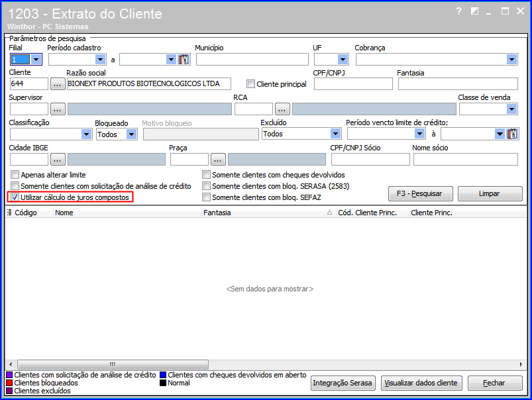Image resolution: width=532 pixels, height=400 pixels.
Task: Open Cliente lookup ellipsis button
Action: coord(58,84)
